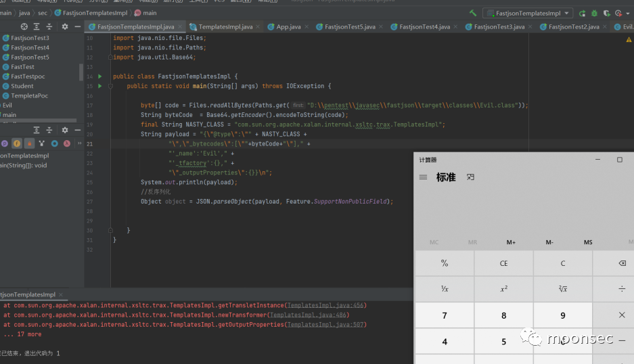Toggle the show inherited members filter
This screenshot has height=364, width=634.
coord(42,143)
